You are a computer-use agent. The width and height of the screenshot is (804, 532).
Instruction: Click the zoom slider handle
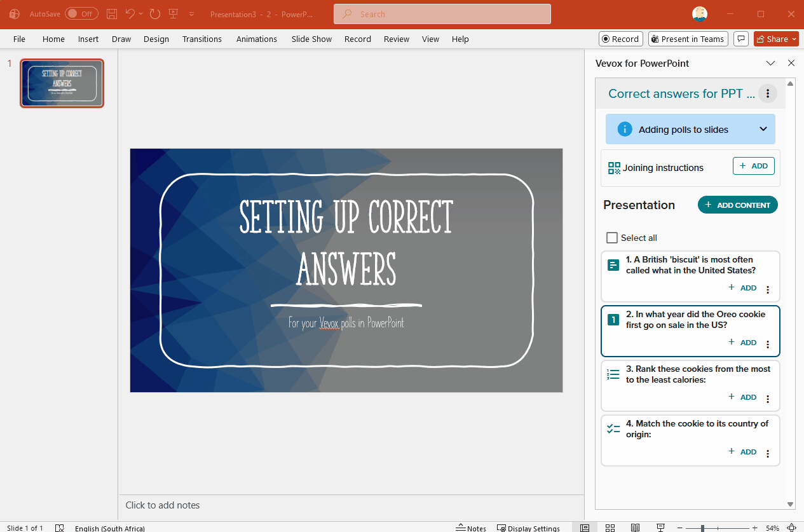coord(702,528)
